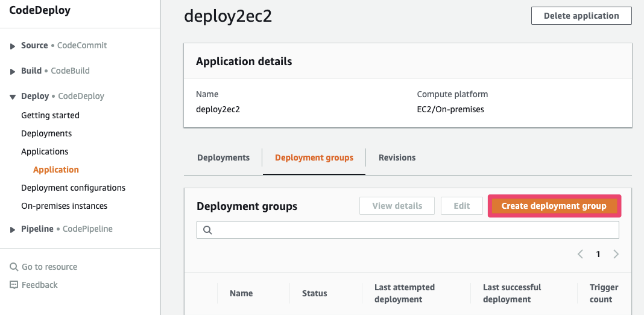
Task: Open Getting started in sidebar
Action: click(x=50, y=115)
